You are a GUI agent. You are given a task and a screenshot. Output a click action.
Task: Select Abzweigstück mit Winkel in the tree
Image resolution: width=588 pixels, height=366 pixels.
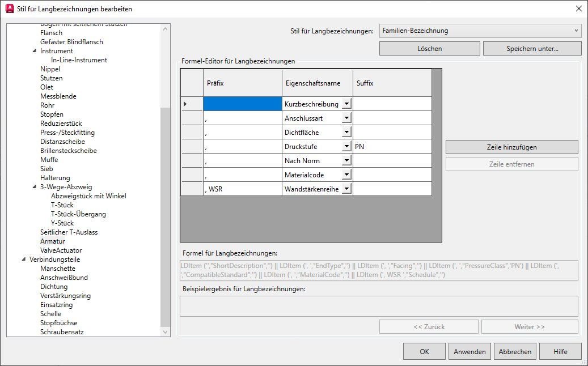tap(88, 196)
